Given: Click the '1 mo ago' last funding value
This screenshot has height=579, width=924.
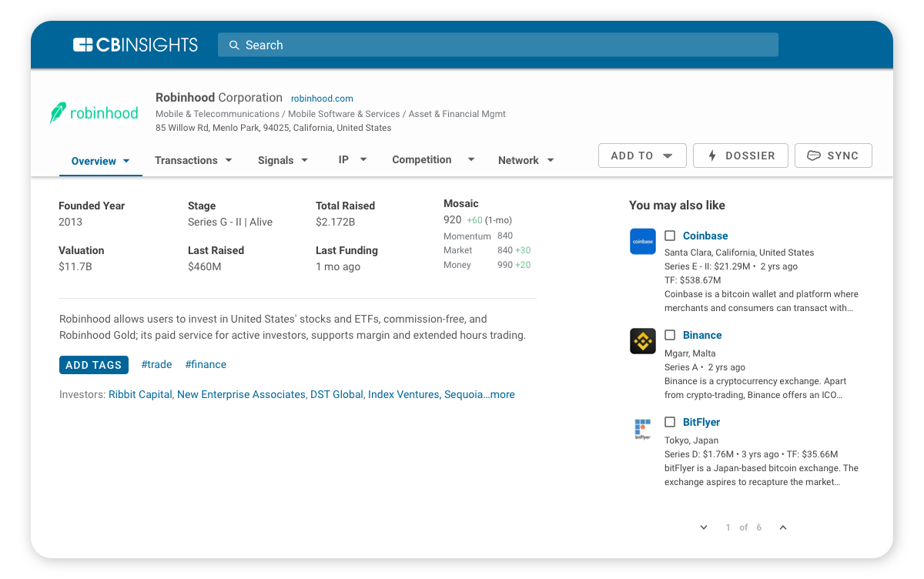Looking at the screenshot, I should coord(338,266).
